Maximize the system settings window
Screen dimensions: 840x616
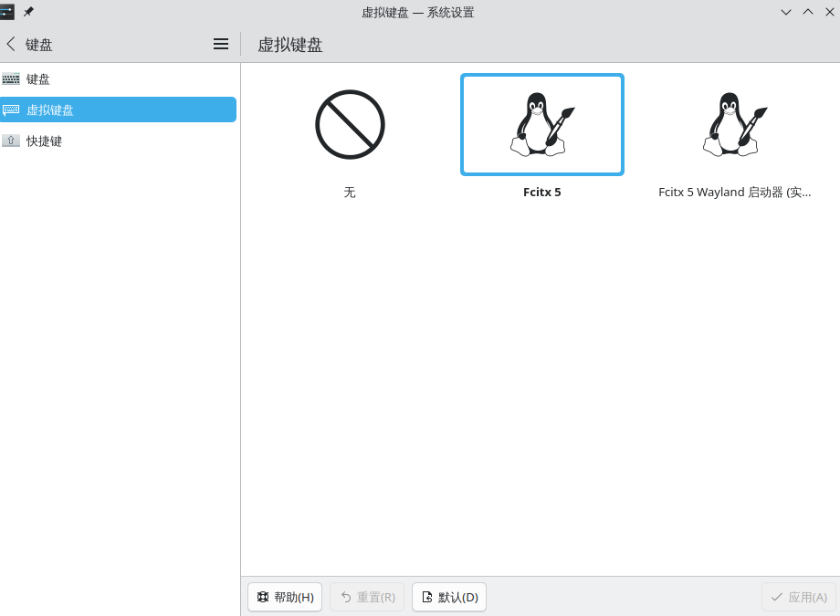[807, 12]
